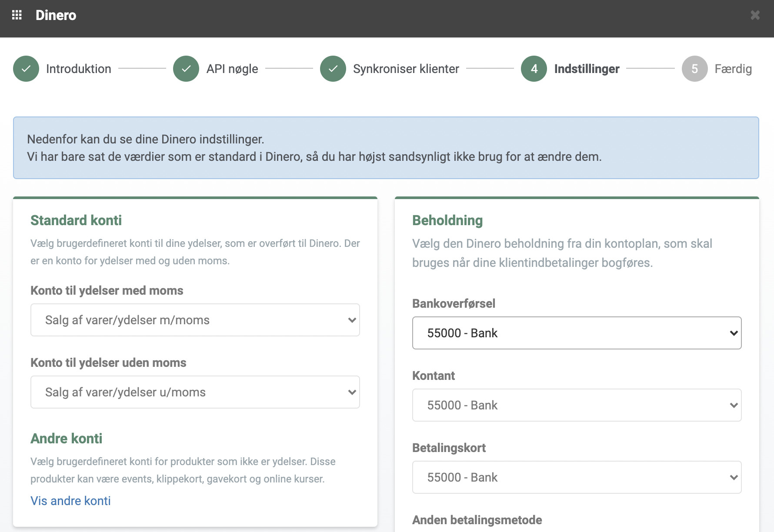Click the Introduktion step checkmark circle

point(26,69)
